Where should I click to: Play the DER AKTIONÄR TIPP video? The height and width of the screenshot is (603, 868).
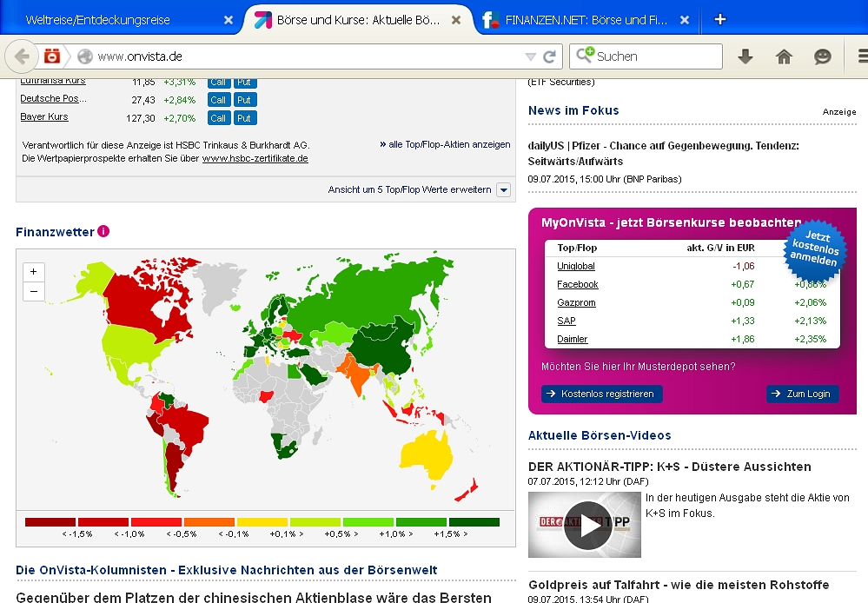587,526
